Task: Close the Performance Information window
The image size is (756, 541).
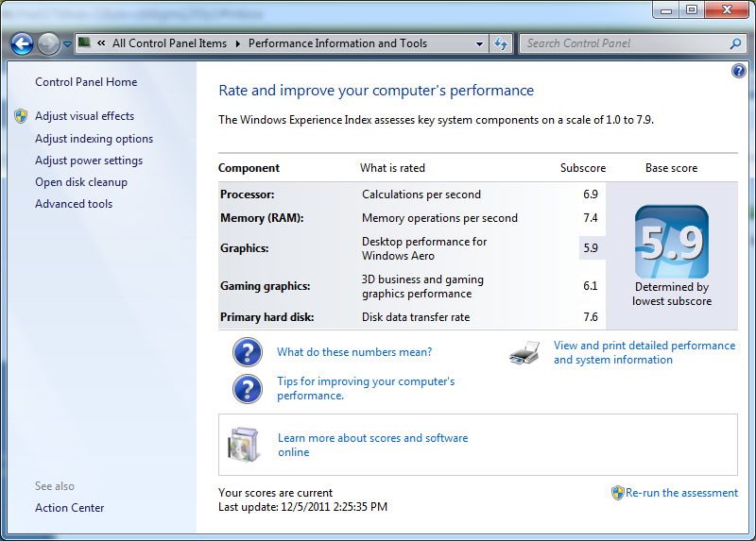Action: (727, 9)
